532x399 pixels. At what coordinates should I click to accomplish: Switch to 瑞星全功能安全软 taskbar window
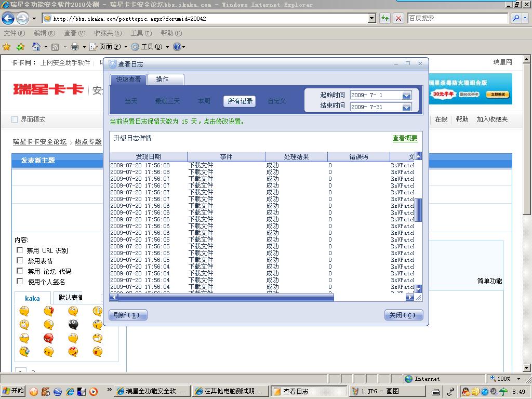(151, 391)
